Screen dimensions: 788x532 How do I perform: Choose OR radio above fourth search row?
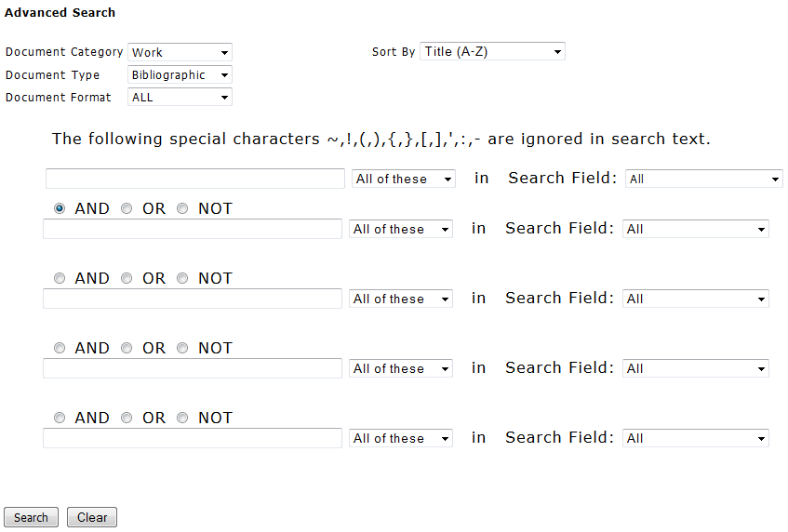coord(127,349)
